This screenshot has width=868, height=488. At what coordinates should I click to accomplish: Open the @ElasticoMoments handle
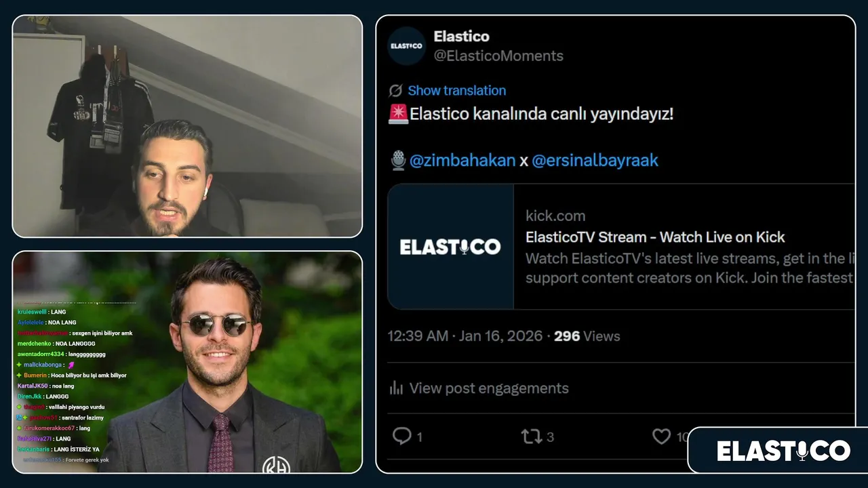(x=498, y=56)
